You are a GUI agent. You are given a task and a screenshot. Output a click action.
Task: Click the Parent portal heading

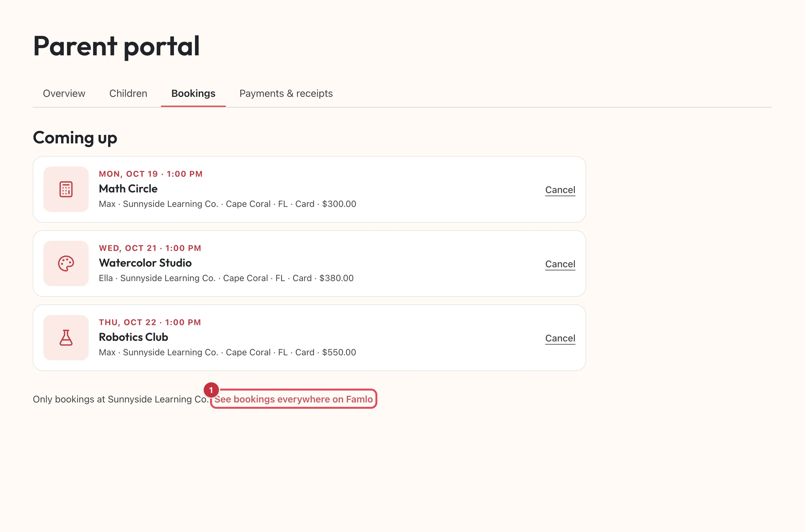[x=116, y=46]
